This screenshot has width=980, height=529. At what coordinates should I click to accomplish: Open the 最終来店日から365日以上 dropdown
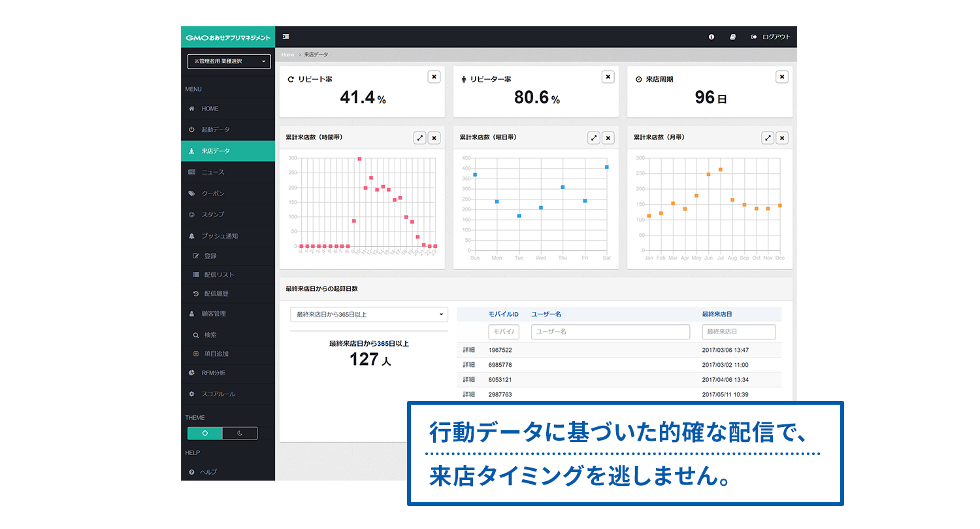point(369,315)
